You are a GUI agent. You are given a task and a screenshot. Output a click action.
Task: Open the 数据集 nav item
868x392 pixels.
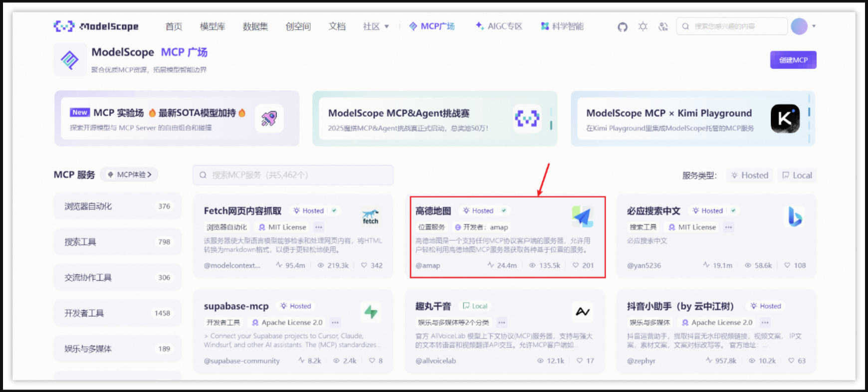click(x=255, y=26)
